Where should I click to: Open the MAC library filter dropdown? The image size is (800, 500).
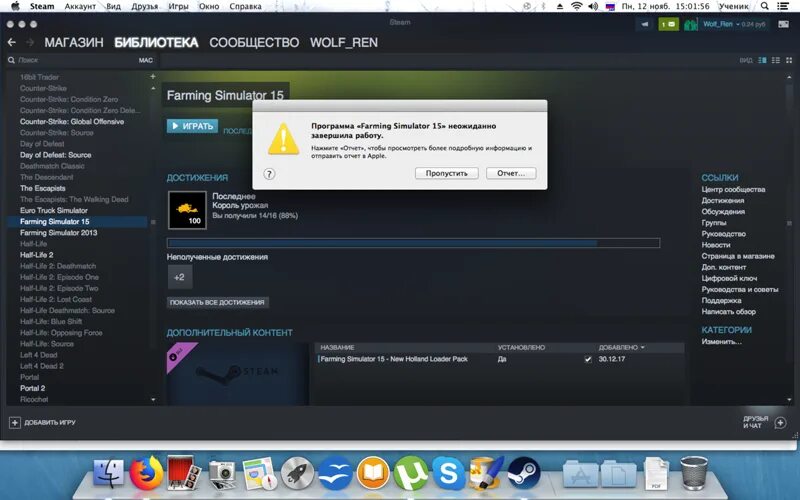(145, 60)
